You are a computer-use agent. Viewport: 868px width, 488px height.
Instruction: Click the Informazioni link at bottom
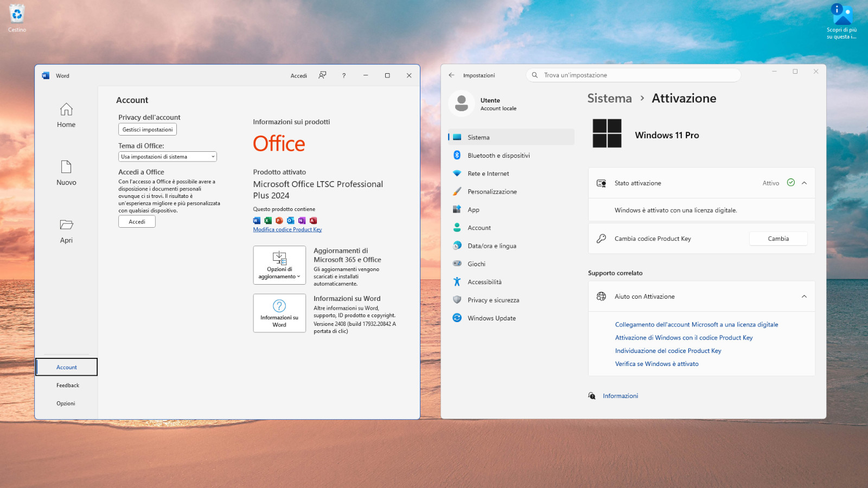click(620, 396)
